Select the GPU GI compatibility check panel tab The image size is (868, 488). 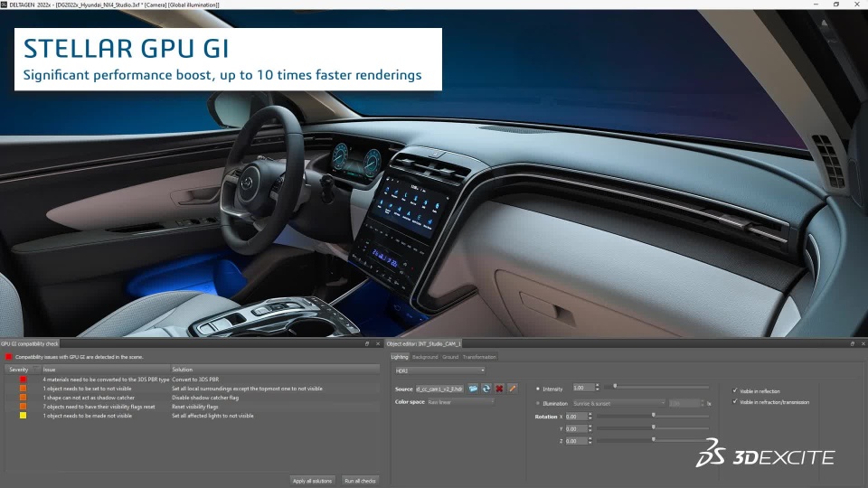pos(29,343)
